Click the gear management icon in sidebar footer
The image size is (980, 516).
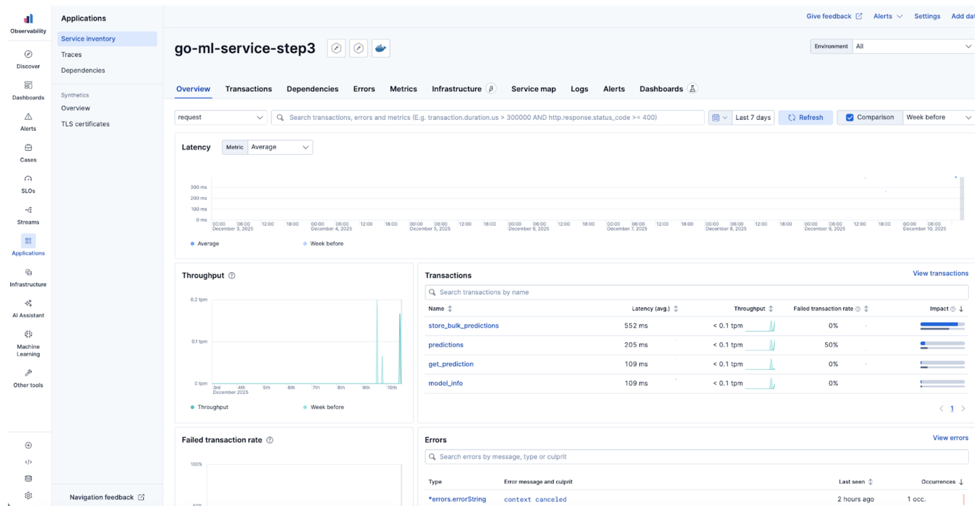click(28, 495)
